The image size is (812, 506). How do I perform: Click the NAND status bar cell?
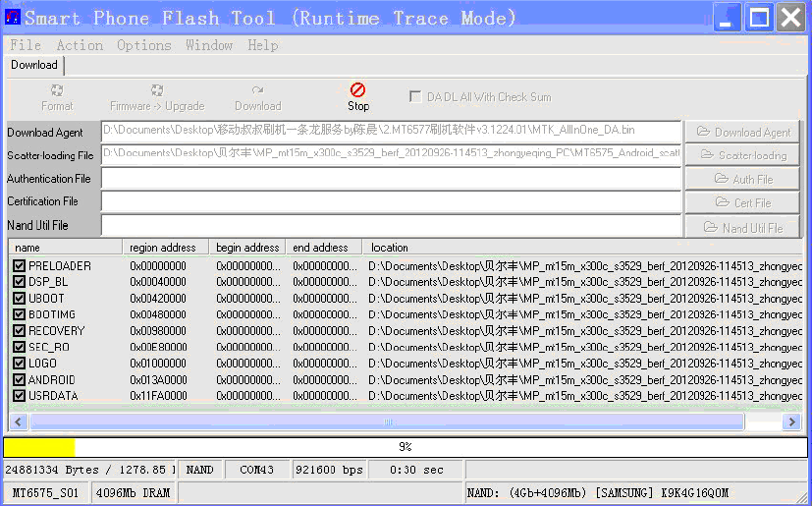coord(200,470)
